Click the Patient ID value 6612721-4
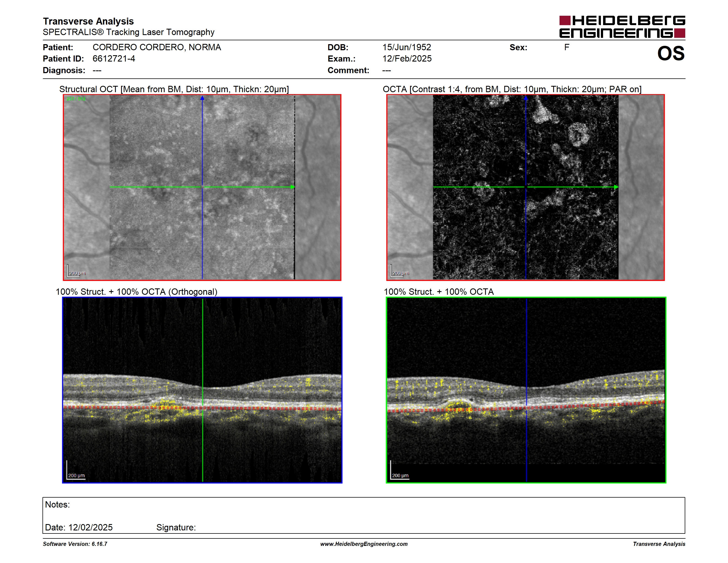Image resolution: width=728 pixels, height=563 pixels. click(x=114, y=59)
